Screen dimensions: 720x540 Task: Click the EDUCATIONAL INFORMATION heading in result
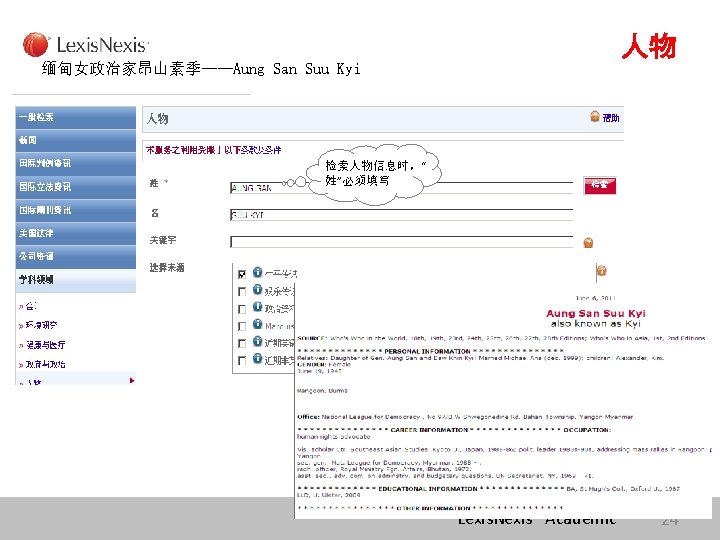(428, 489)
